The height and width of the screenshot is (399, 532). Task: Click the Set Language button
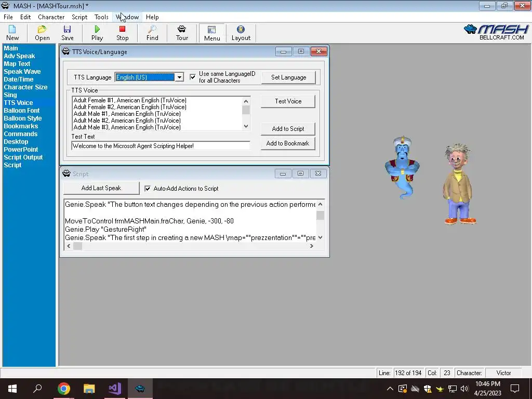(x=288, y=77)
